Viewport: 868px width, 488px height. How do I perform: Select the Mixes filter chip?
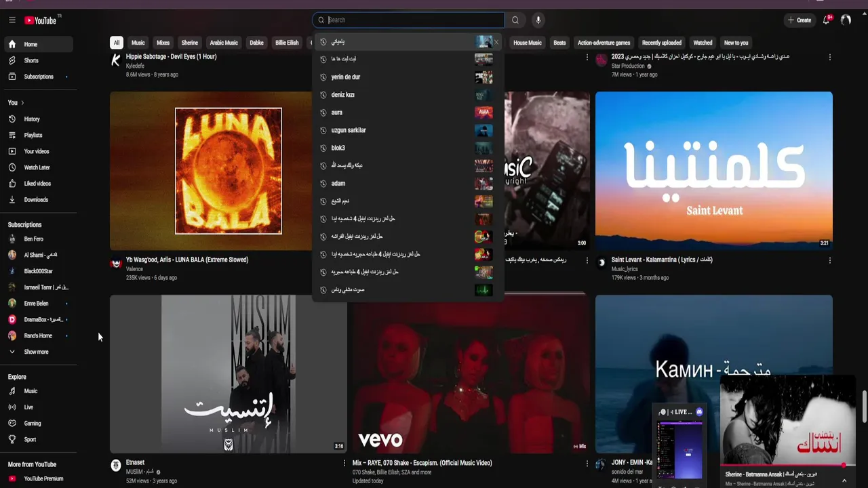163,43
